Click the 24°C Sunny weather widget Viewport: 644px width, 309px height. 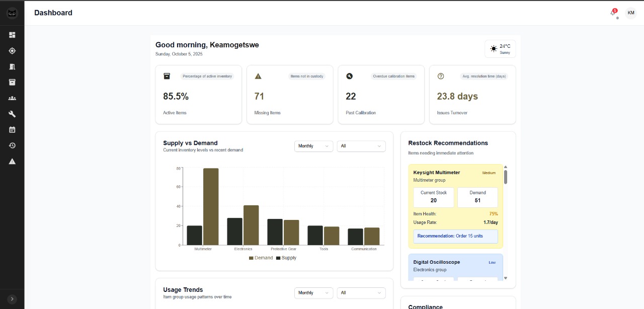[x=500, y=48]
